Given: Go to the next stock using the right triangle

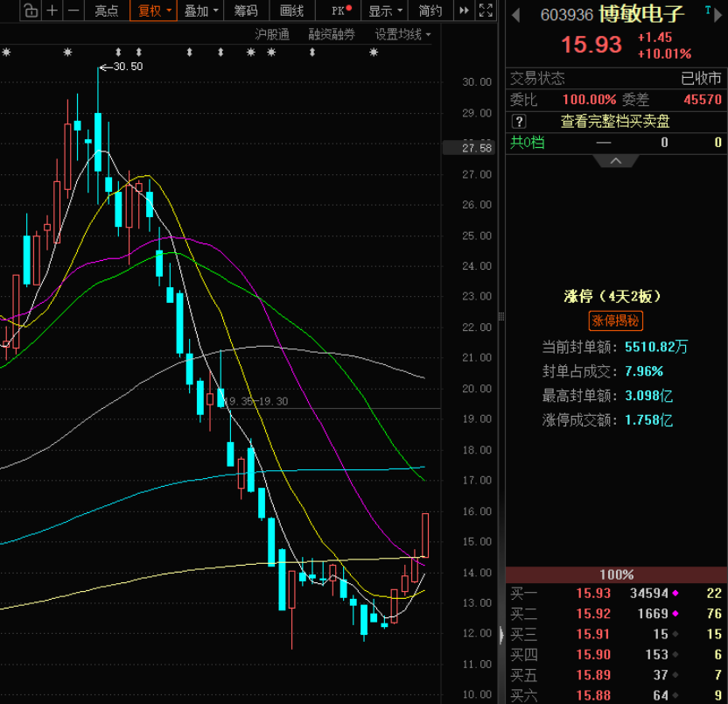Looking at the screenshot, I should [x=717, y=16].
